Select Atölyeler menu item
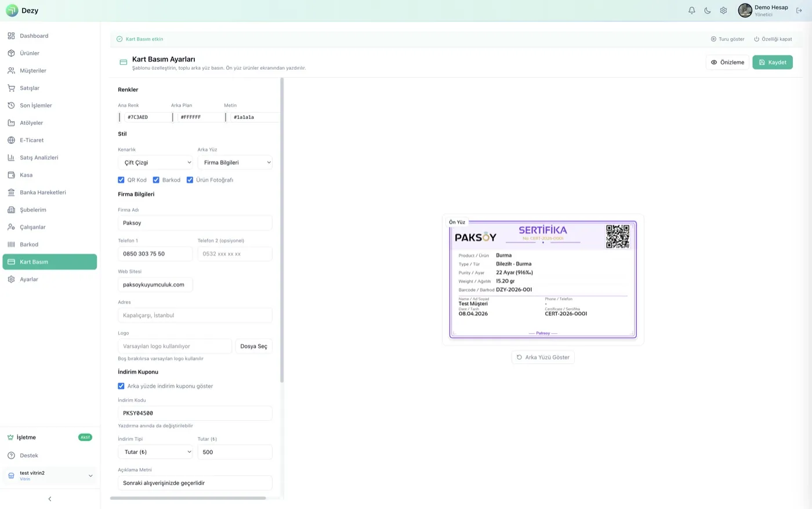812x509 pixels. pos(50,123)
